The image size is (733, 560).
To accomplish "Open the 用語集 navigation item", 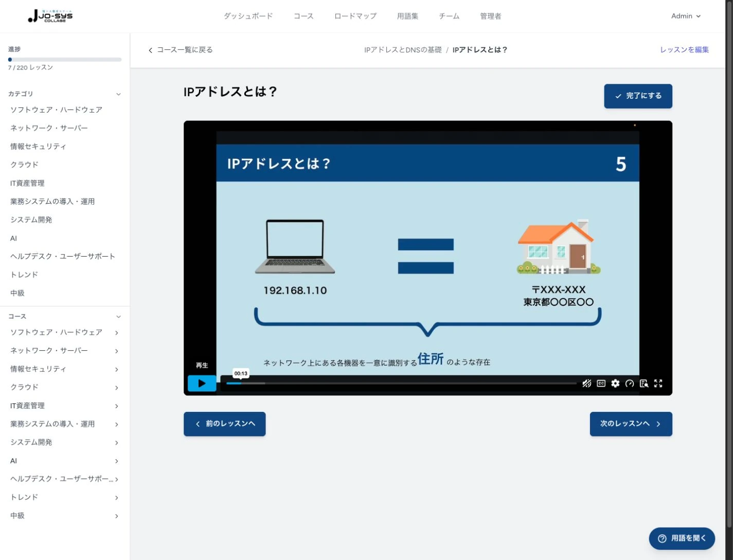I will pyautogui.click(x=407, y=16).
